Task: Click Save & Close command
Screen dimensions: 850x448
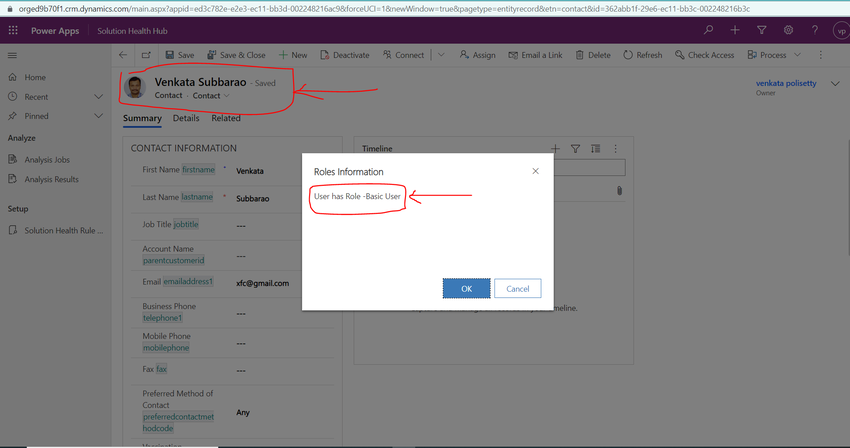Action: point(236,55)
